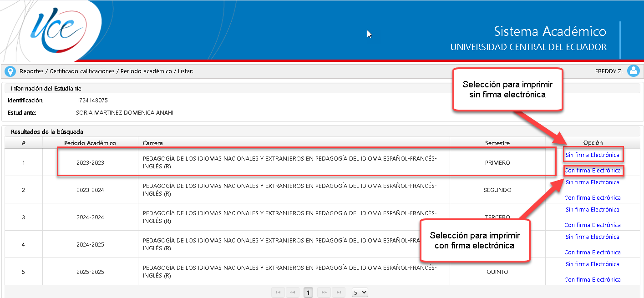Click the Período Académico column header
The image size is (644, 298).
(90, 143)
